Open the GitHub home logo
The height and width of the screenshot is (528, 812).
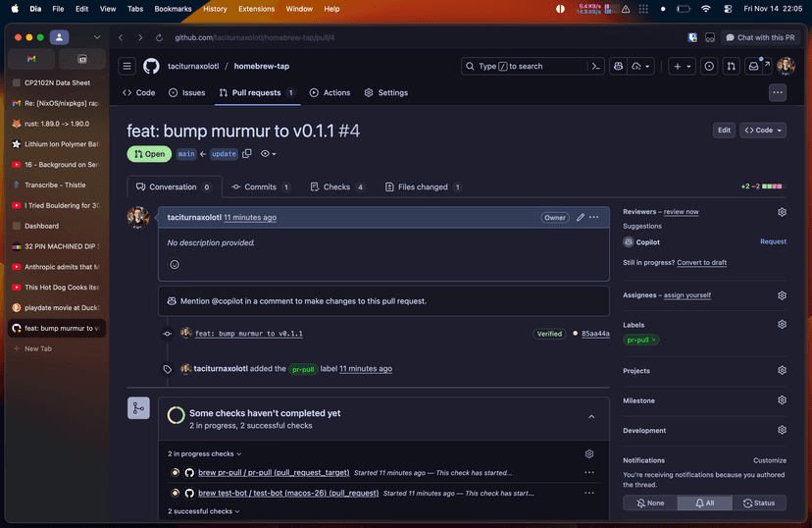[151, 67]
